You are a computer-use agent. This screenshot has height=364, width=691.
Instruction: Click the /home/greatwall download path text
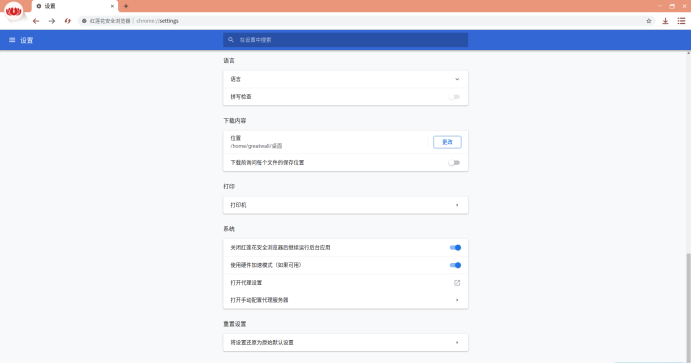tap(256, 146)
